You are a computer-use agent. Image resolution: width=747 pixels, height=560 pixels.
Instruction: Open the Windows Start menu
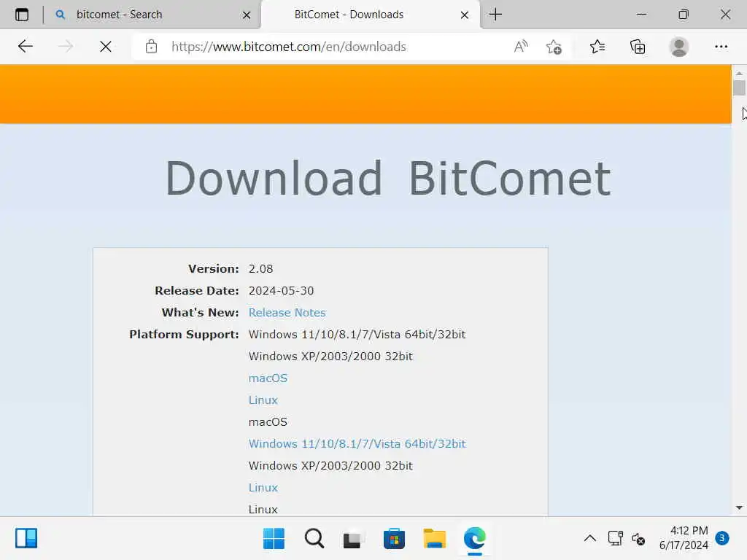click(274, 539)
